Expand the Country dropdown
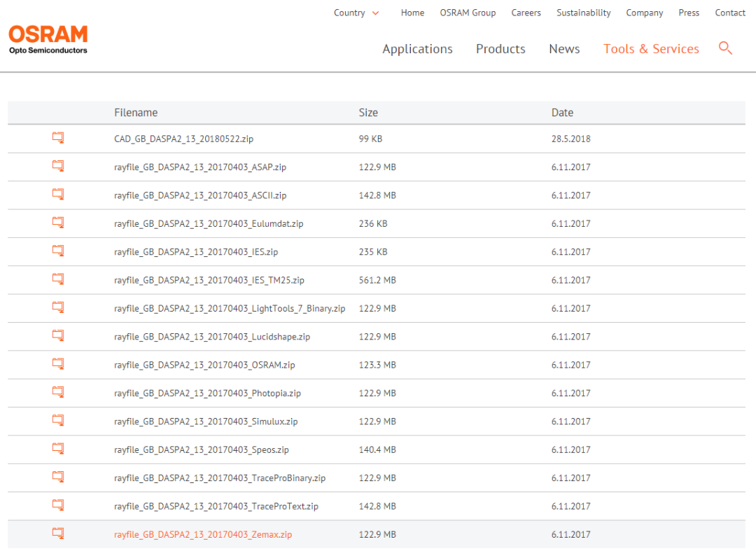The height and width of the screenshot is (558, 756). click(357, 13)
